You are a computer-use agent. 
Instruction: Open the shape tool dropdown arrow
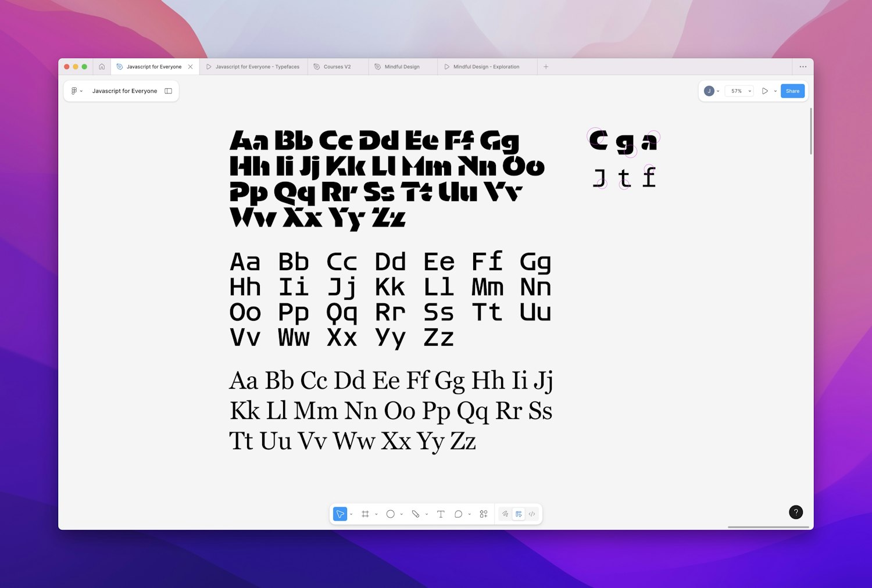(x=402, y=514)
